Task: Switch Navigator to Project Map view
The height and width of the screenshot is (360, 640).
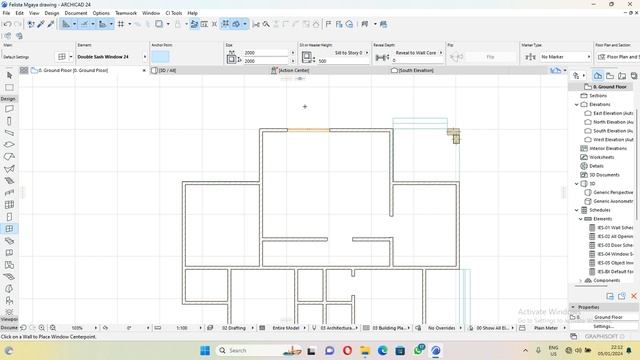Action: pos(598,76)
